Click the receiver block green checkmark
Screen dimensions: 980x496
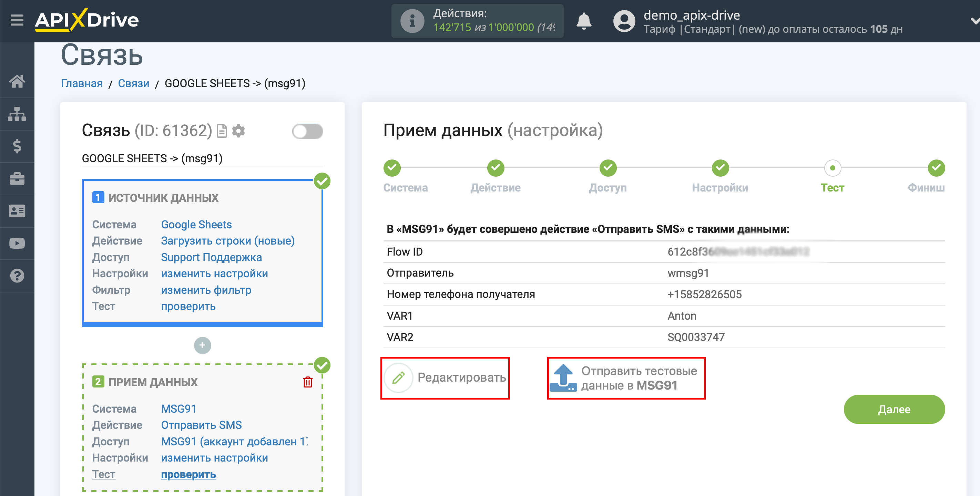[x=322, y=365]
